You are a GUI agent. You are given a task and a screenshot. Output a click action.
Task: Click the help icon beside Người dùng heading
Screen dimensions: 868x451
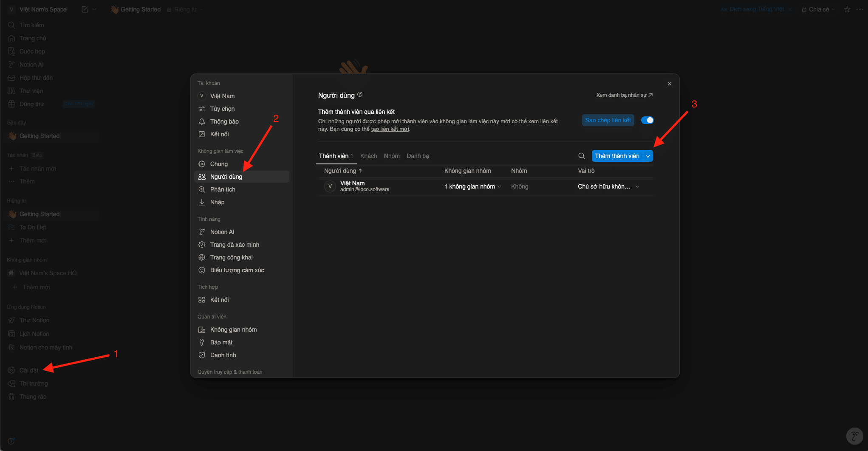click(x=360, y=94)
